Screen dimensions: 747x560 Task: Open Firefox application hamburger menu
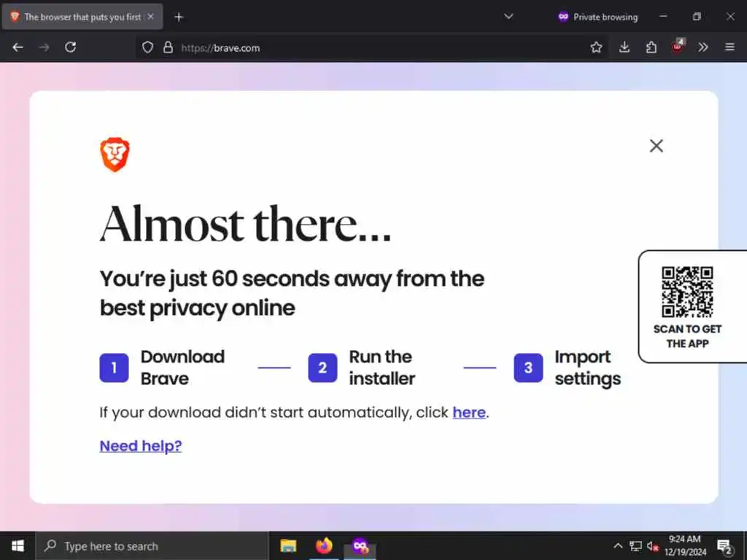[x=729, y=47]
